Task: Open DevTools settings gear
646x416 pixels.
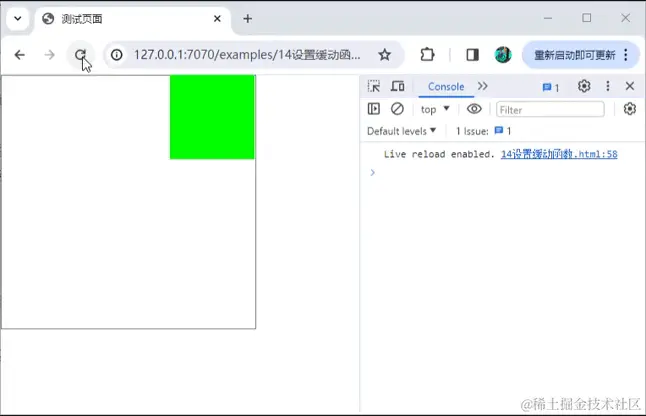Action: [x=584, y=86]
